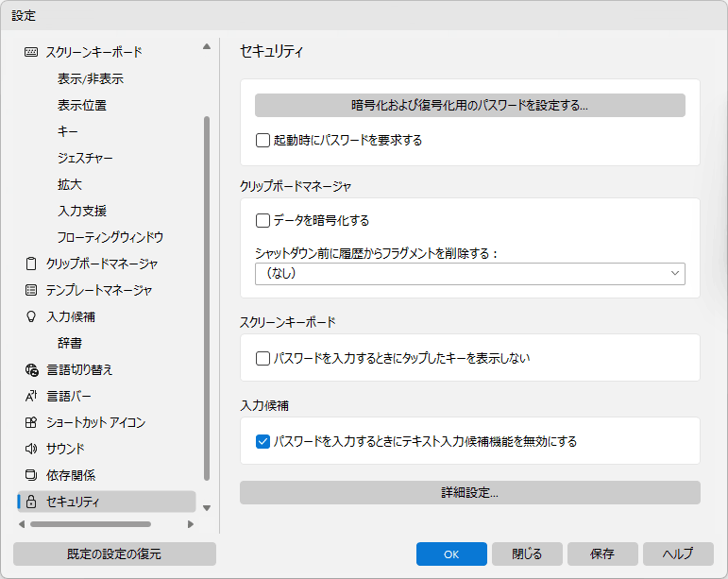Open ジェスチャー settings page
Screen dimensions: 728x579
[x=85, y=159]
